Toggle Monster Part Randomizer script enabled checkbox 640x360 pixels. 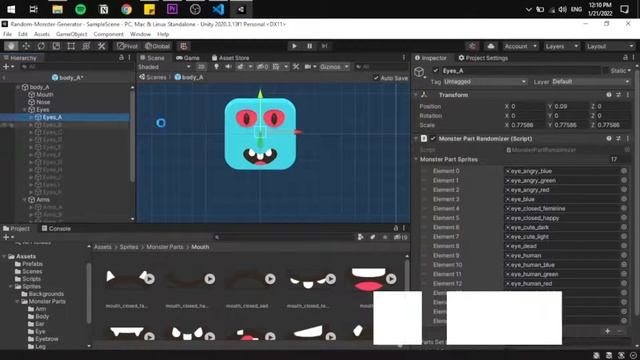tap(433, 139)
